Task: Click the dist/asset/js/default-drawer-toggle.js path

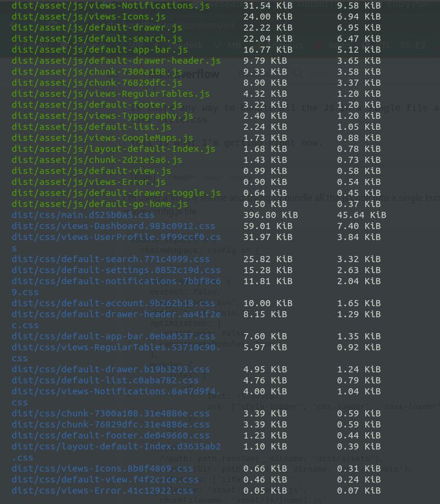Action: [116, 193]
